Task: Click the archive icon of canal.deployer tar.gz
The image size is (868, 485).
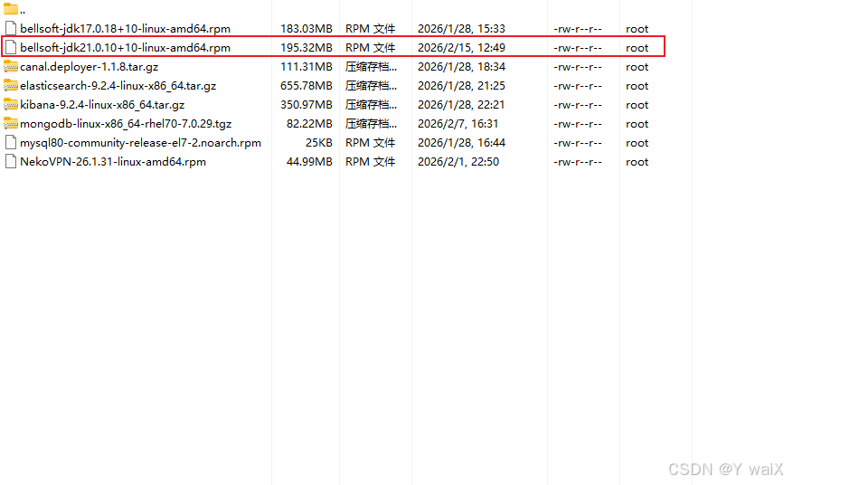Action: [x=11, y=67]
